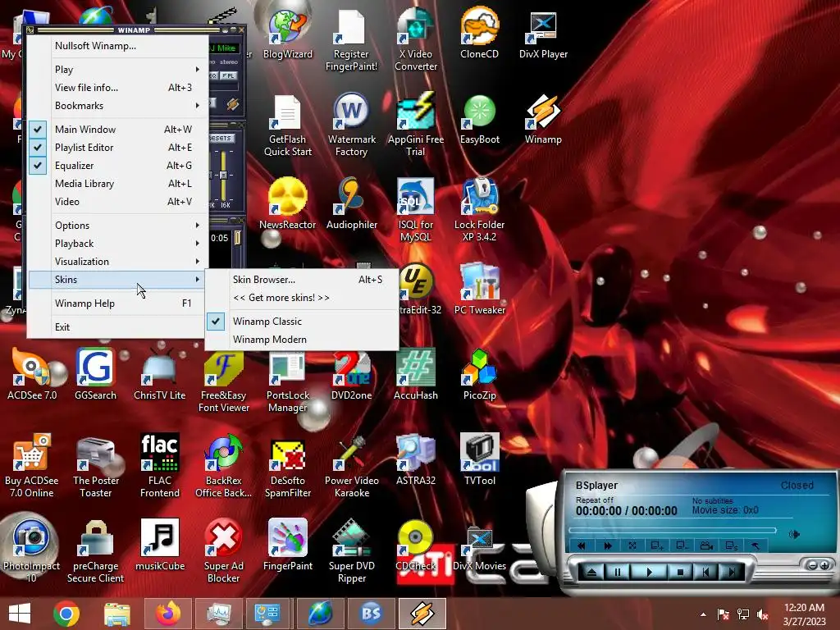
Task: Select the Winamp desktop shortcut
Action: click(543, 119)
